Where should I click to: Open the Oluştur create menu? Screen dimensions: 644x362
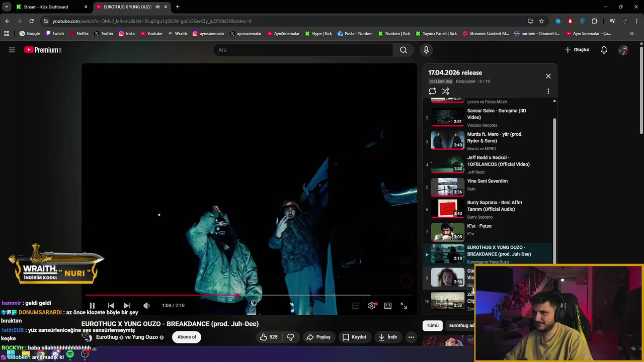[577, 50]
